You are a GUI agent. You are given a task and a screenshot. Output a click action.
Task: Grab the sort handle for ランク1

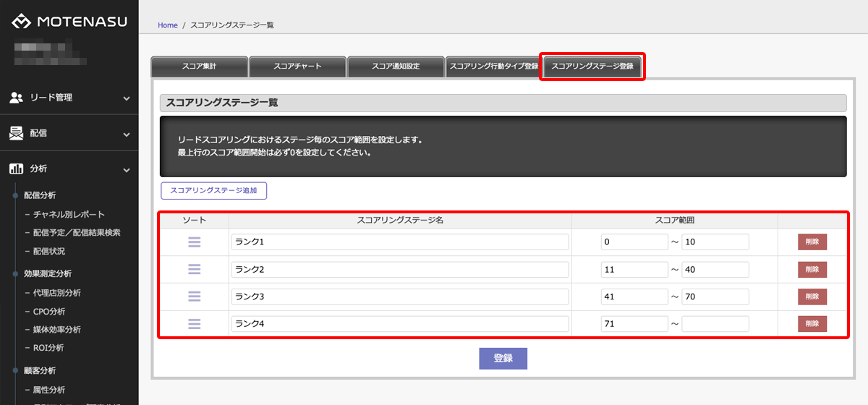pyautogui.click(x=194, y=242)
